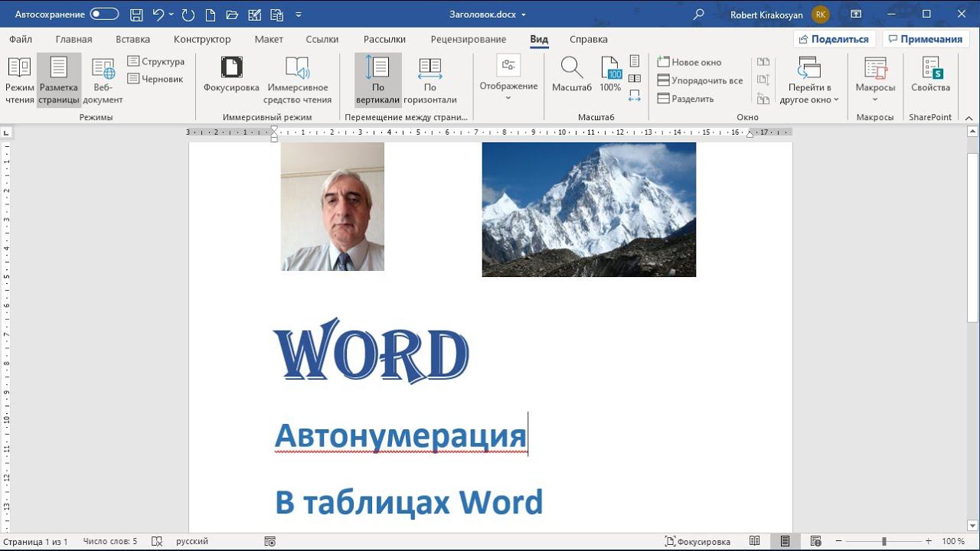980x551 pixels.
Task: Switch to Веб-документ view
Action: (x=103, y=80)
